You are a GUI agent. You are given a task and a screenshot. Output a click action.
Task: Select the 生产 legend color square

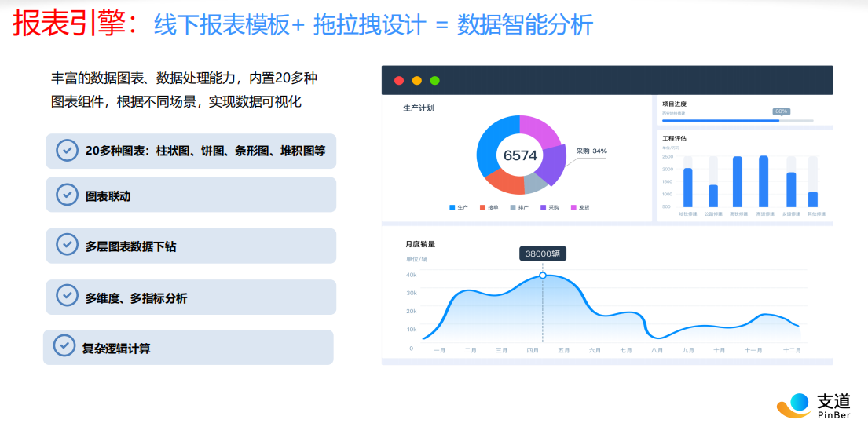tap(452, 207)
